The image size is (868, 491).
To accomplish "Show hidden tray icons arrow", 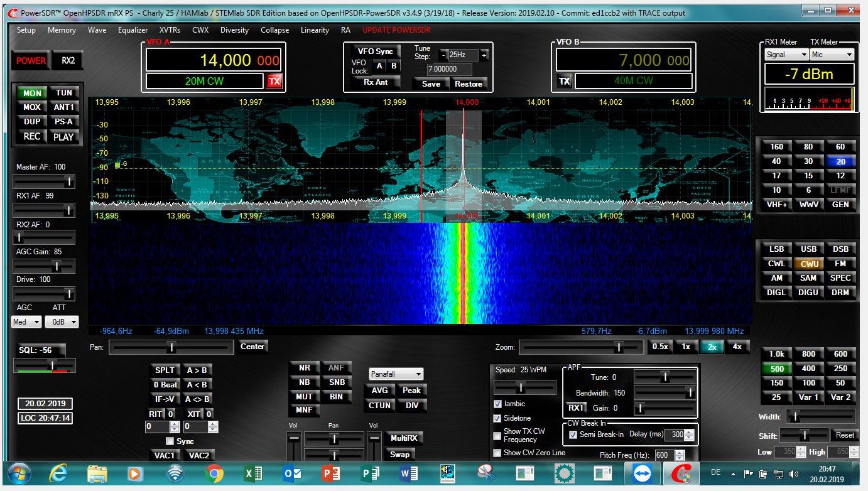I will (x=733, y=474).
